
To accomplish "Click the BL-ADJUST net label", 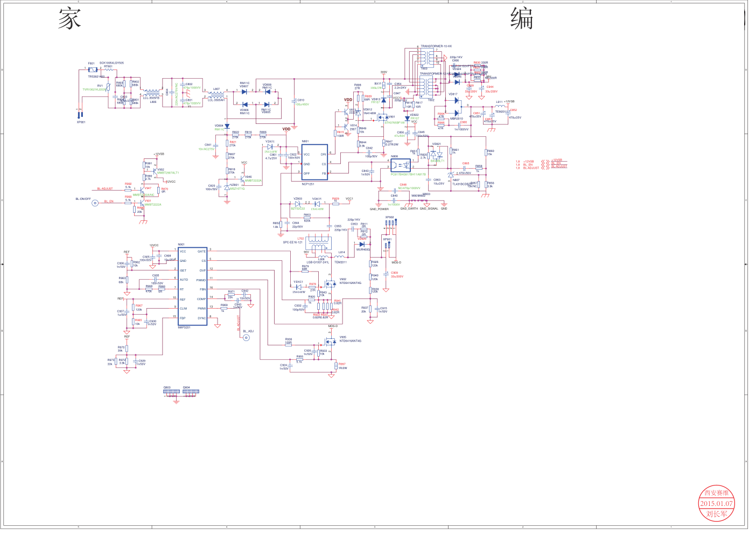I will point(105,189).
